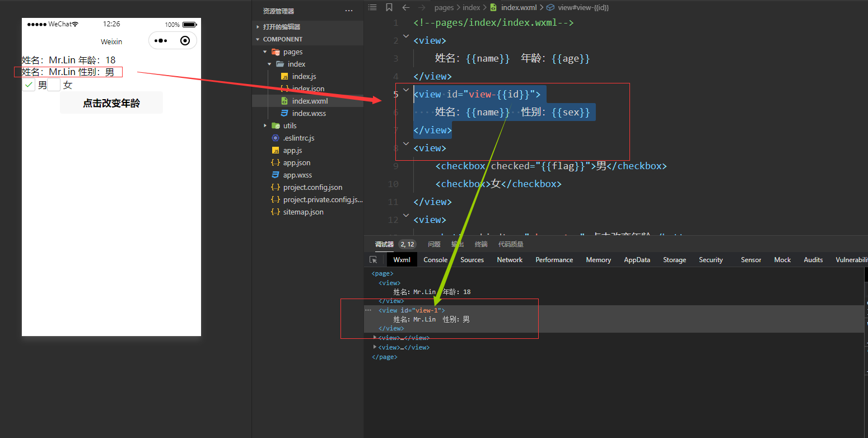Switch to the 问题 tab
Screen dimensions: 868x438
(x=434, y=244)
